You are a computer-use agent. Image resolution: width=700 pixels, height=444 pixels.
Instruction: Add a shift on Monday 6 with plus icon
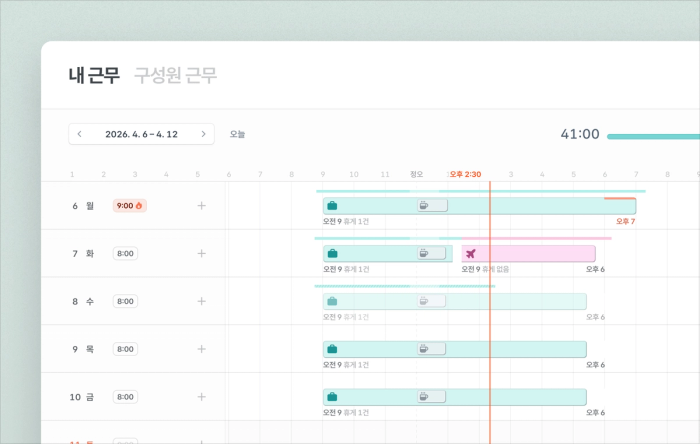coord(201,206)
